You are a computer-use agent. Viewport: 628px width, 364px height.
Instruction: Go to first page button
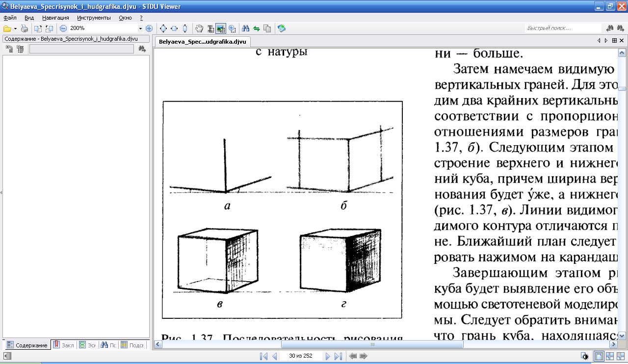263,356
